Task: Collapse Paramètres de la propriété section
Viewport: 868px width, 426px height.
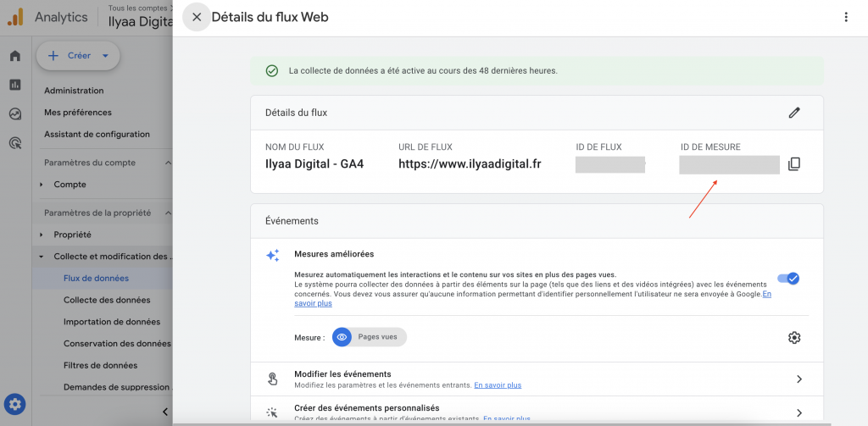Action: pyautogui.click(x=168, y=213)
